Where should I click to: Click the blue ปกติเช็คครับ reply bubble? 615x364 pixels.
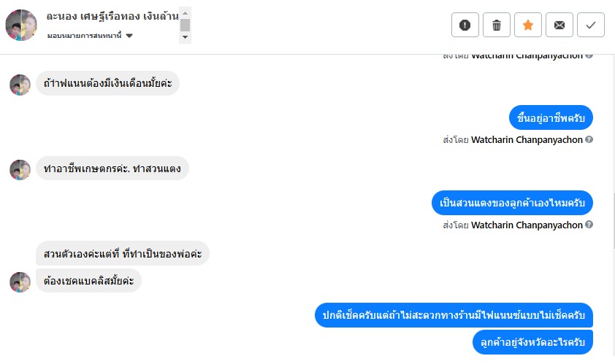(454, 316)
